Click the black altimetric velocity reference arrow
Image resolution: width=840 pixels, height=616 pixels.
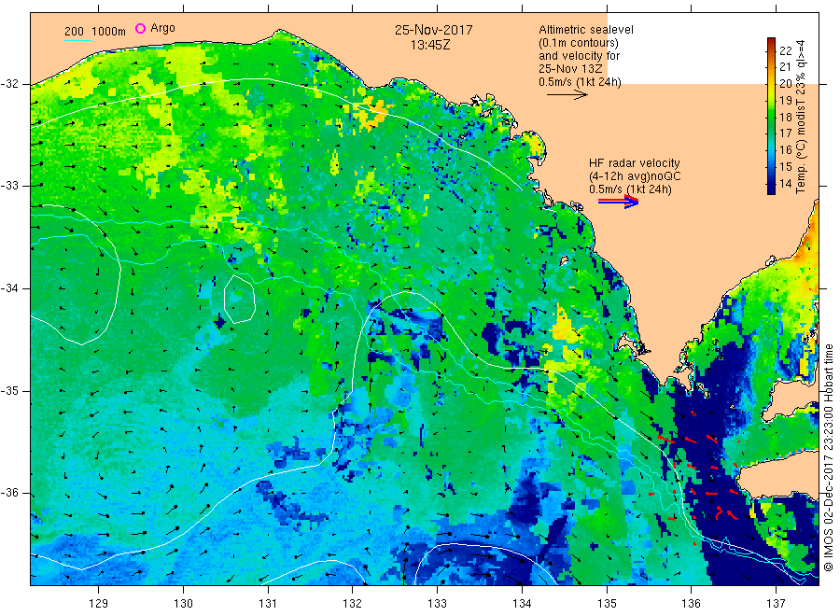point(567,95)
